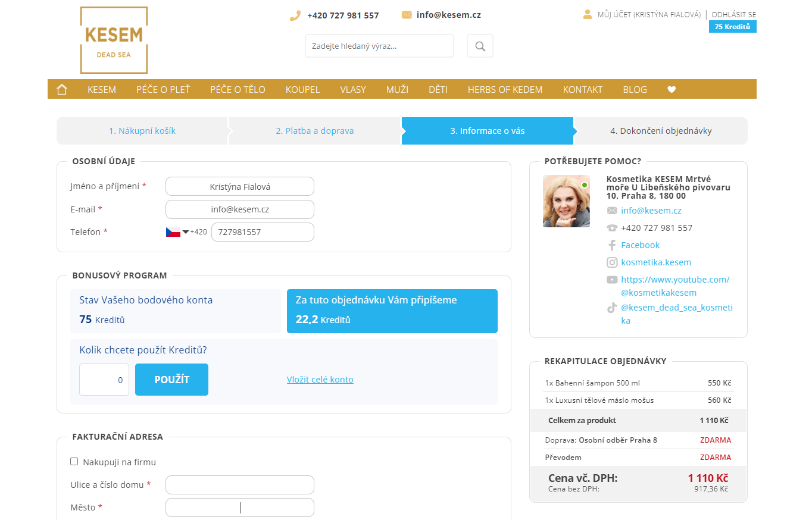The height and width of the screenshot is (520, 812).
Task: Click the Bahenní šampon 500 ml row
Action: tap(638, 383)
